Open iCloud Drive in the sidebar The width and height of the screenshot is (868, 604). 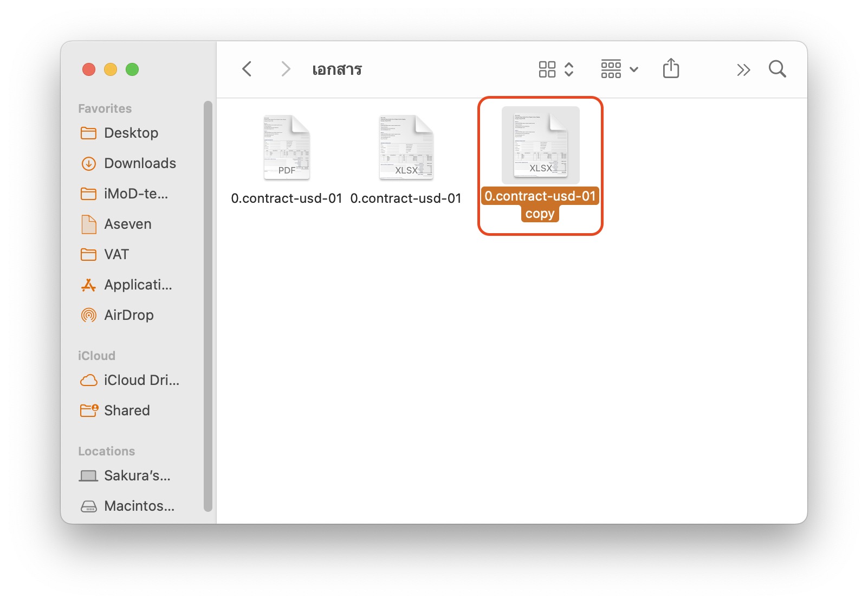pyautogui.click(x=141, y=380)
